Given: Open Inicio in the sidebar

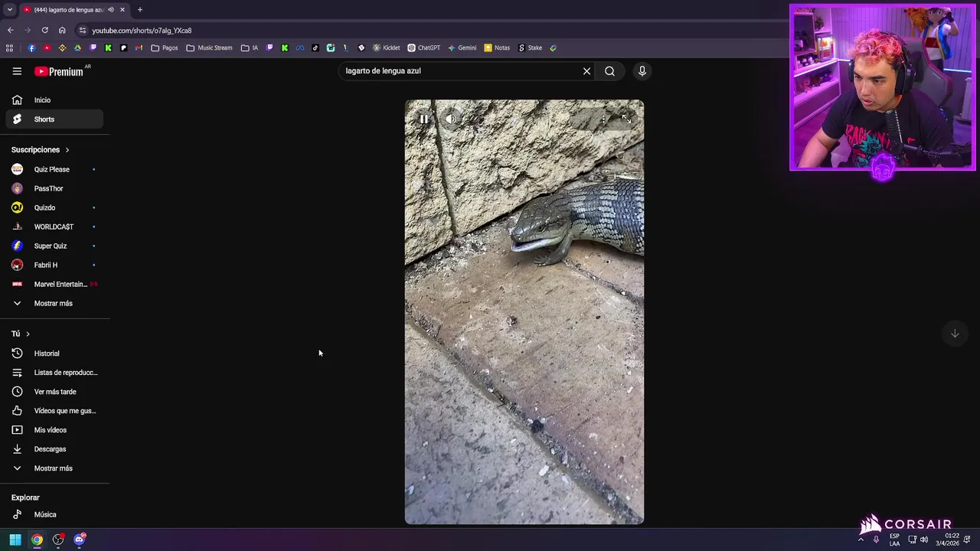Looking at the screenshot, I should [54, 100].
